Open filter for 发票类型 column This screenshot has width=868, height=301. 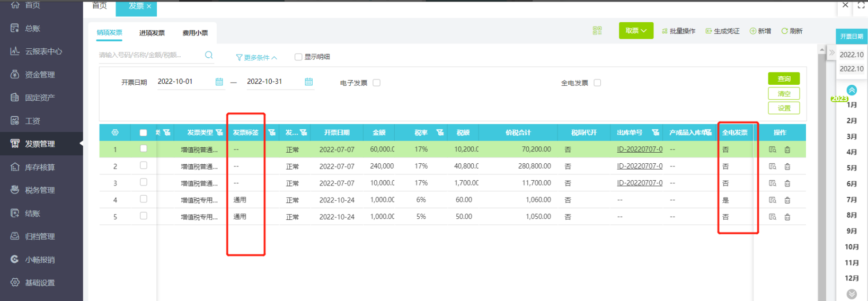point(219,132)
